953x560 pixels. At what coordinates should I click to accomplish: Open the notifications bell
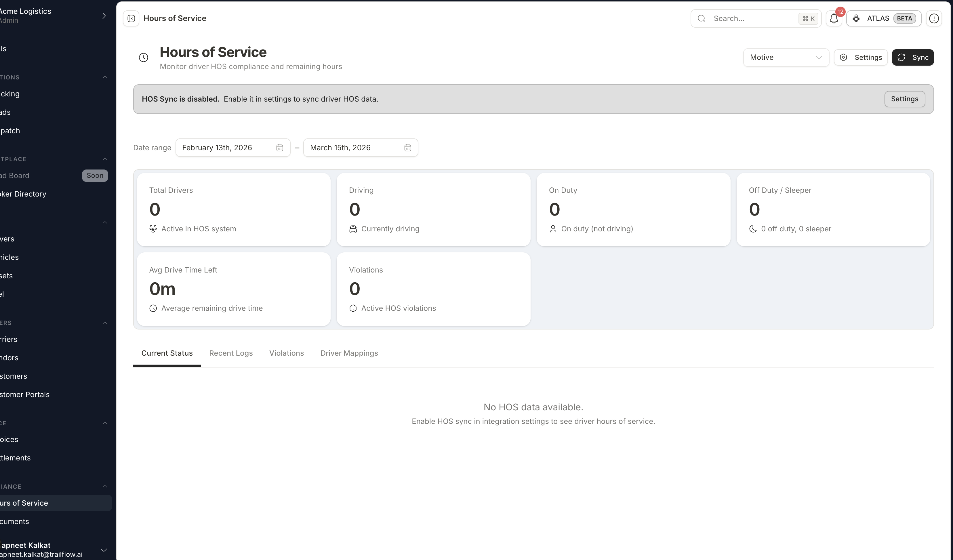tap(834, 18)
